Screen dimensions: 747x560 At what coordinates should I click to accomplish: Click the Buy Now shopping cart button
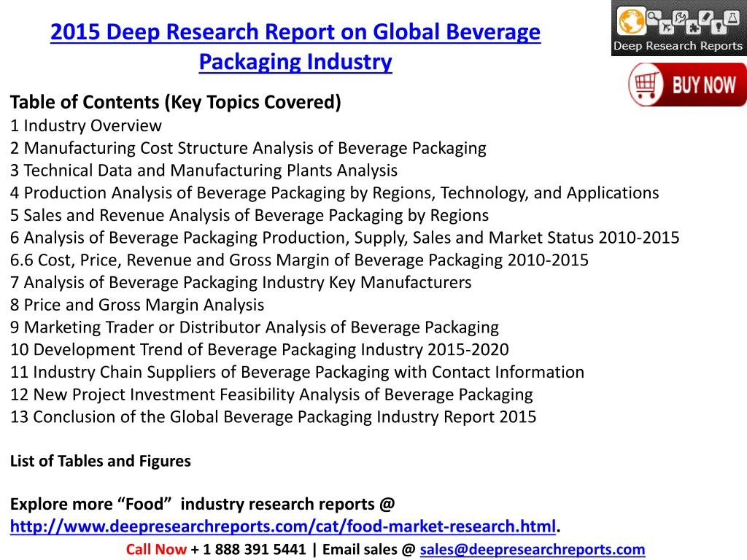(x=687, y=85)
